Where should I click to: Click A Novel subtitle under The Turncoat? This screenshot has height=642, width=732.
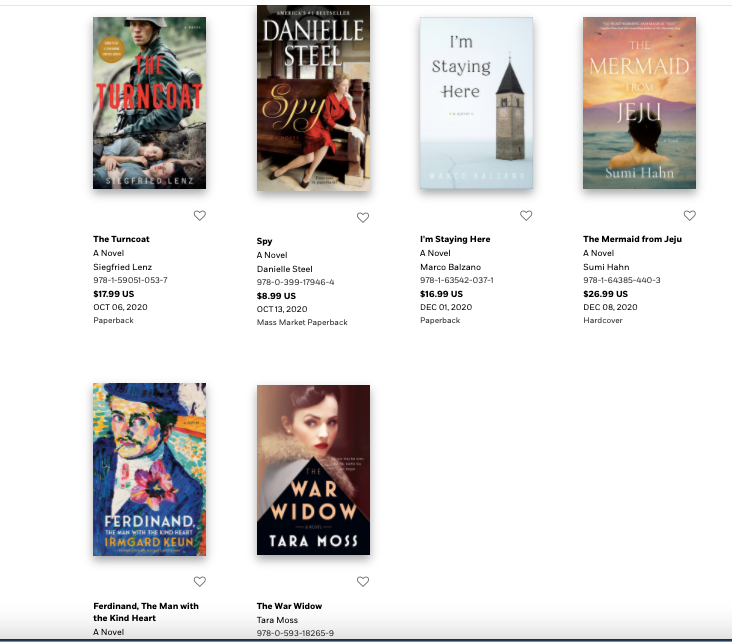(x=108, y=253)
